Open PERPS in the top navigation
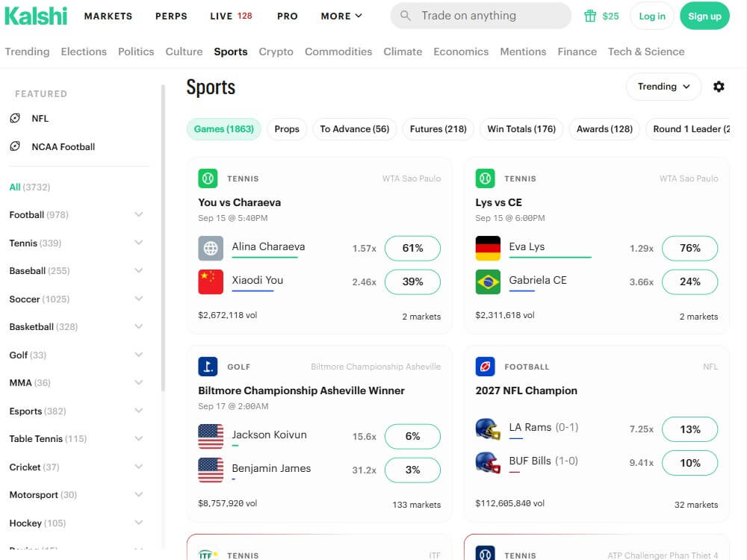Viewport: 747px width, 560px height. [171, 16]
